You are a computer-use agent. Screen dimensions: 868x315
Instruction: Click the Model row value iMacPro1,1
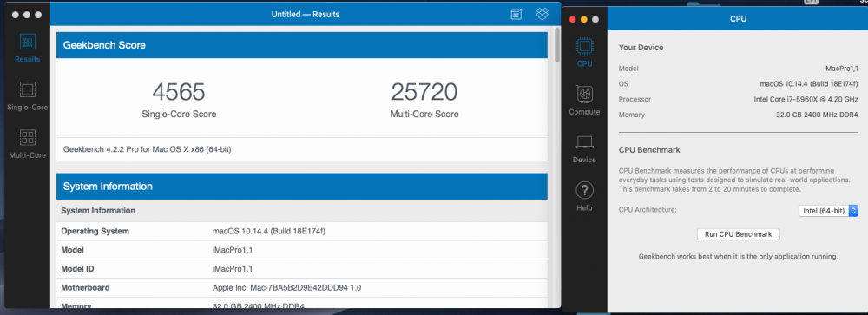233,250
